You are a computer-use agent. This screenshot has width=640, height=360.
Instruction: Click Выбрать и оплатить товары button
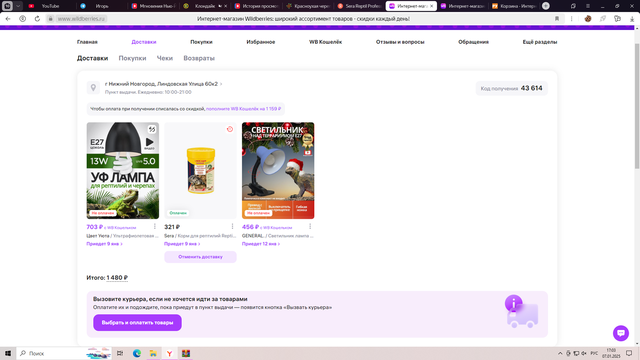(137, 322)
